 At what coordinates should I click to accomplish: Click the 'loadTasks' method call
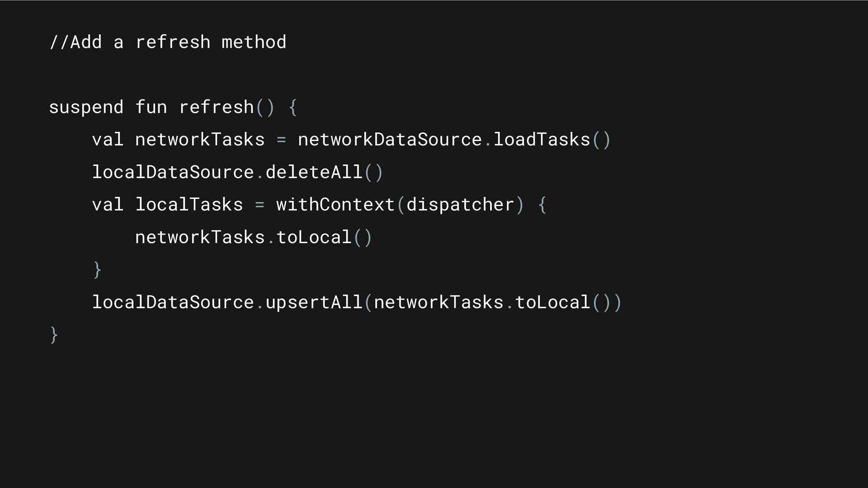542,140
